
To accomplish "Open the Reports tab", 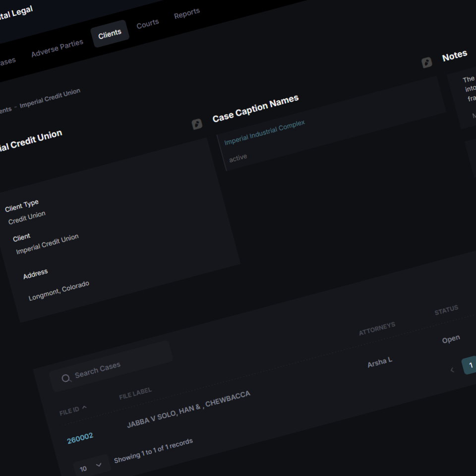I will tap(187, 13).
